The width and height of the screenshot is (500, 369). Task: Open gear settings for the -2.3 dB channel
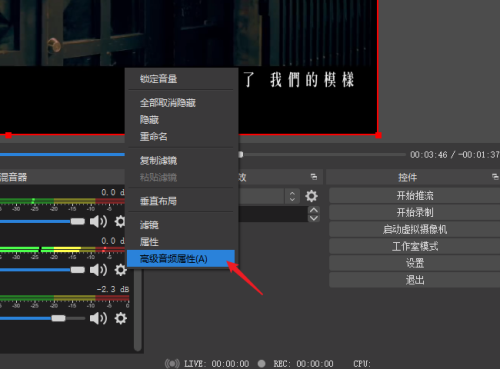[120, 318]
